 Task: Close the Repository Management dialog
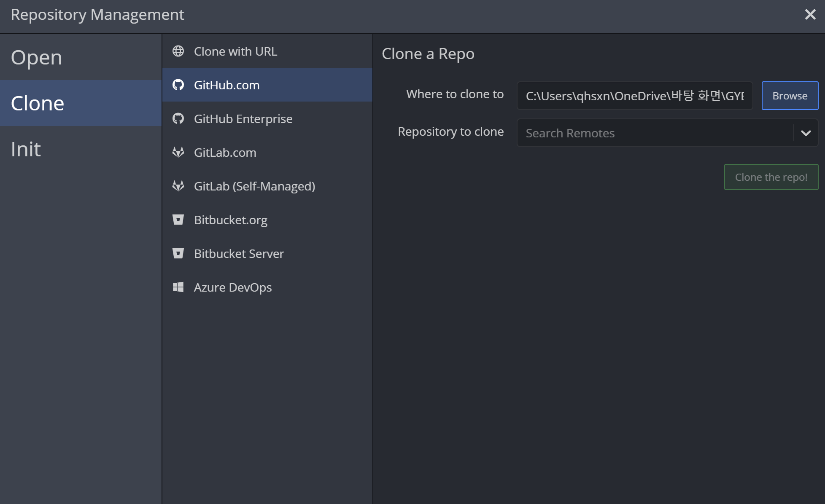[810, 15]
